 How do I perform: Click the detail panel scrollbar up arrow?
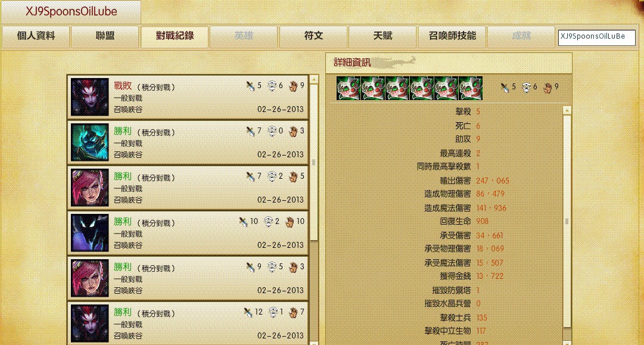click(567, 110)
